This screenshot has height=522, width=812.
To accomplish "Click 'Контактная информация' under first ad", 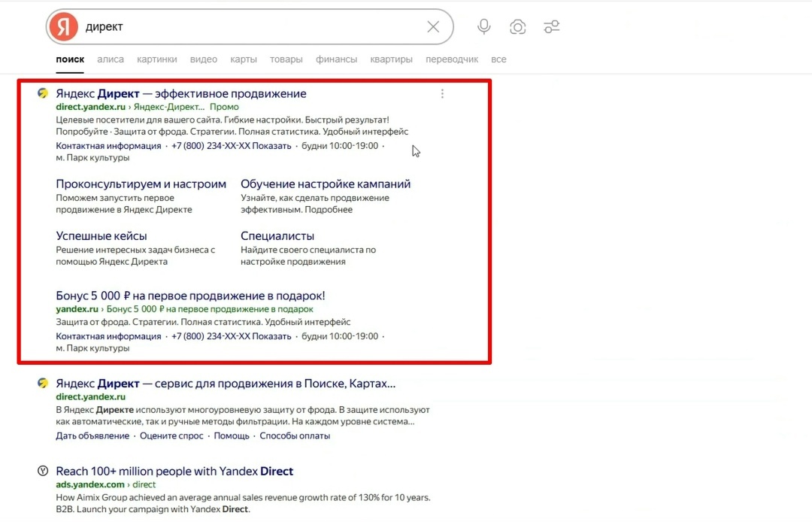I will coord(108,145).
